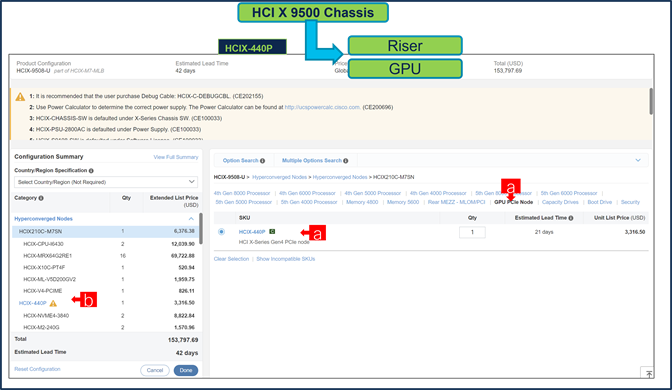672x390 pixels.
Task: Select the HCIX-CPU-I6430 row
Action: (105, 244)
